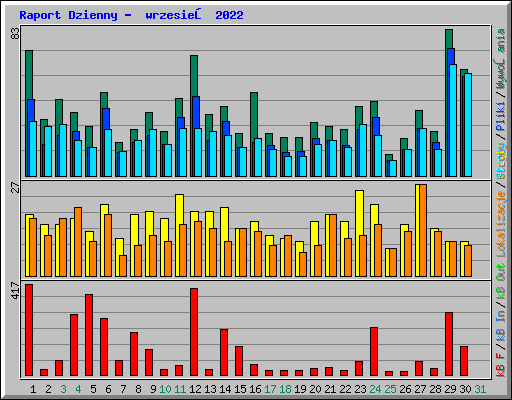
Task: Click the '417' bottom axis value
Action: coord(15,290)
